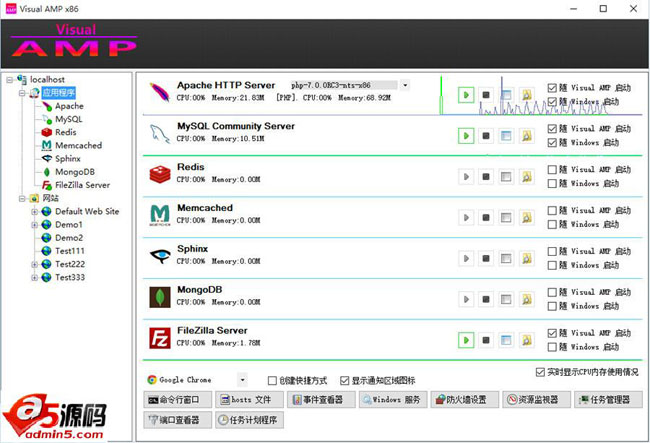
Task: Uncheck the 显示通知区域图标 checkbox
Action: [344, 380]
